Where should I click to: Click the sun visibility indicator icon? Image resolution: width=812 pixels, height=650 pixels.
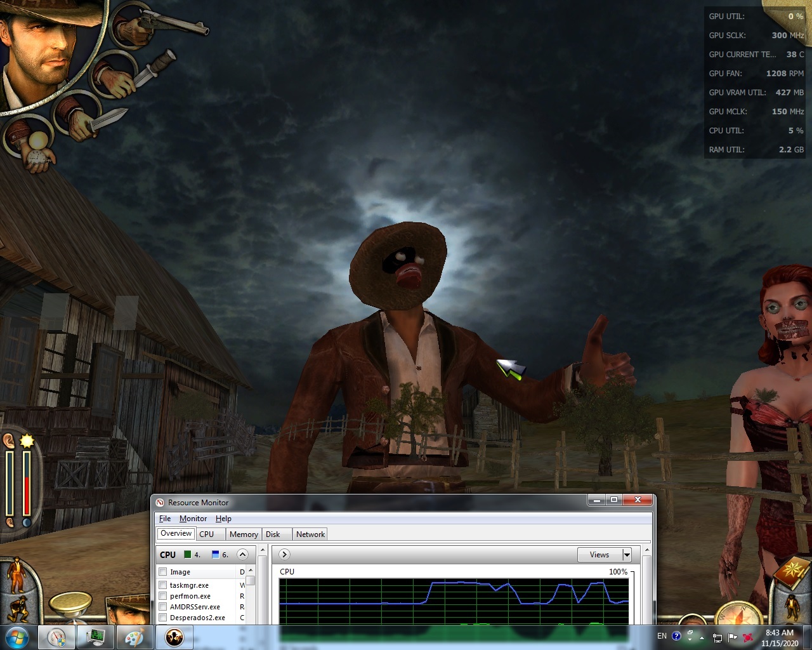click(27, 440)
